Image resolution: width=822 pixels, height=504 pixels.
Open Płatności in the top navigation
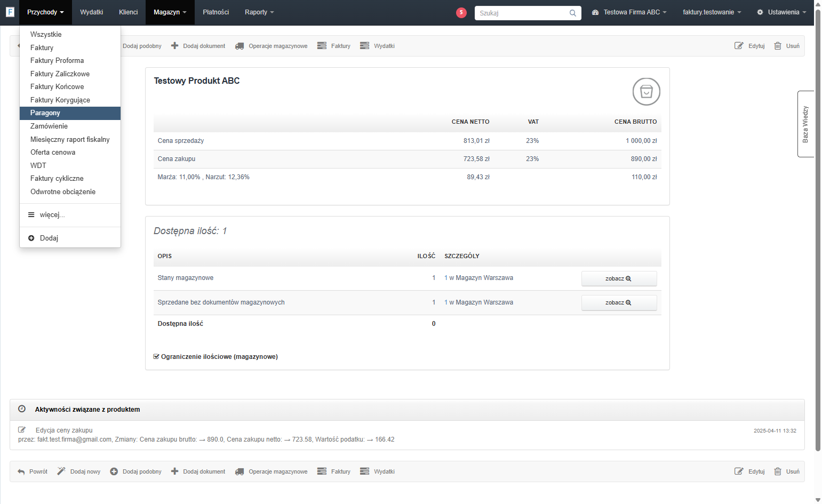(x=216, y=12)
